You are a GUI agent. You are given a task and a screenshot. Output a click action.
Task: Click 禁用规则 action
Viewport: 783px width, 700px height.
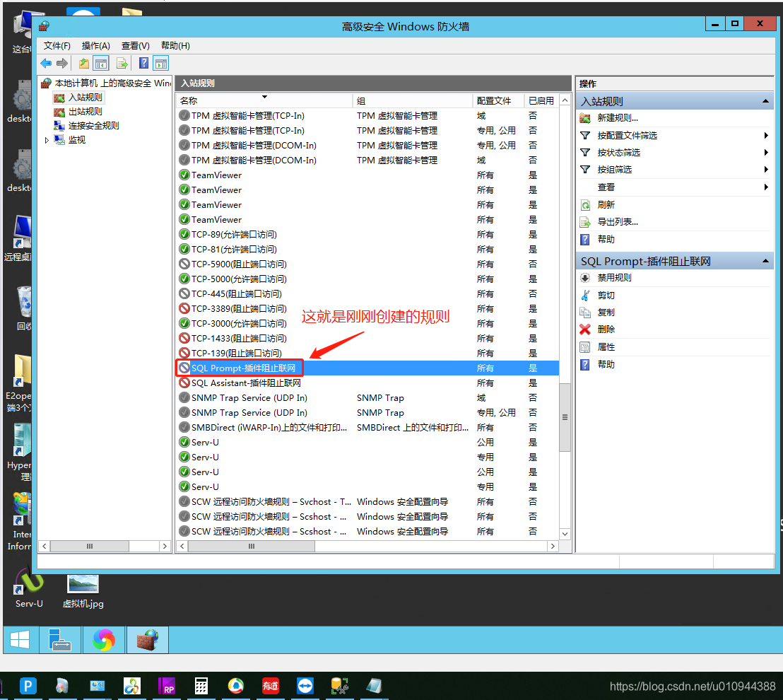pos(614,278)
